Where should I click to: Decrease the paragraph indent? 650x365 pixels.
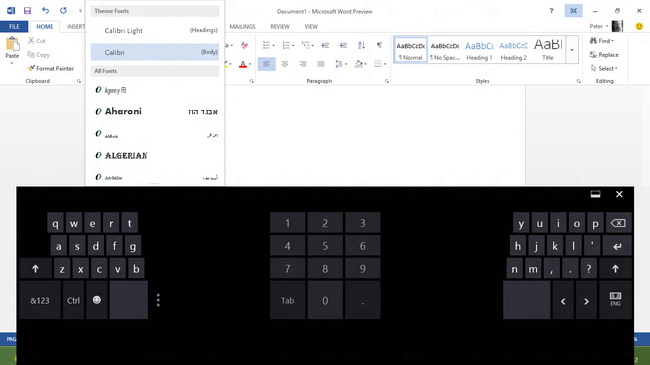pyautogui.click(x=325, y=45)
